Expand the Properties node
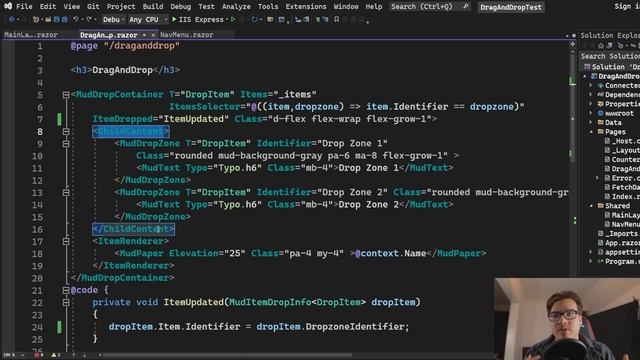The width and height of the screenshot is (640, 360). coord(590,104)
